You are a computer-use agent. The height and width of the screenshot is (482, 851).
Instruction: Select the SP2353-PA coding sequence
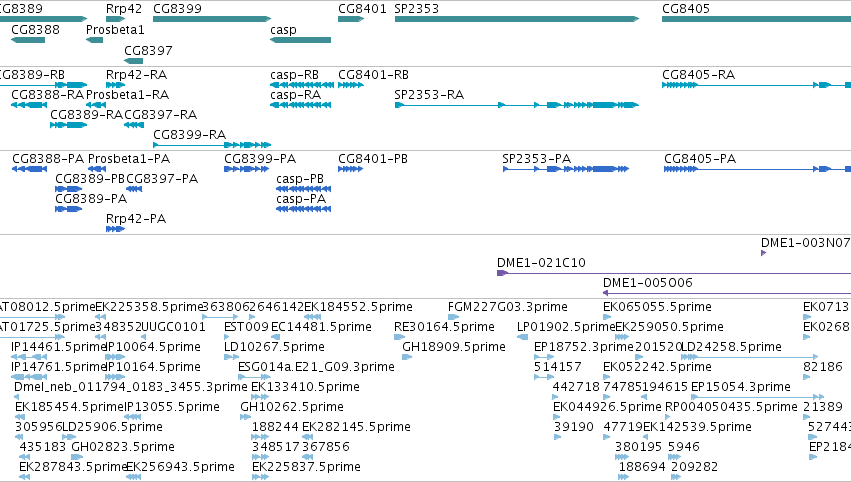[x=566, y=169]
